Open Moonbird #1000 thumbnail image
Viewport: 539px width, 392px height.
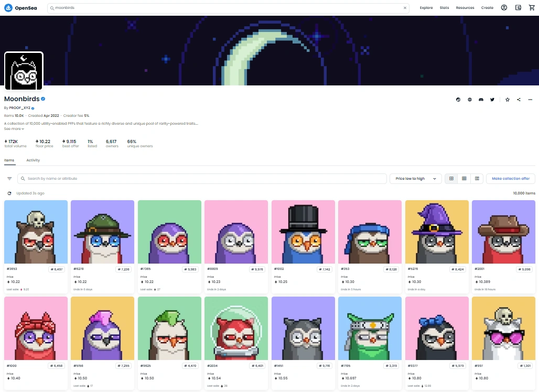click(36, 329)
